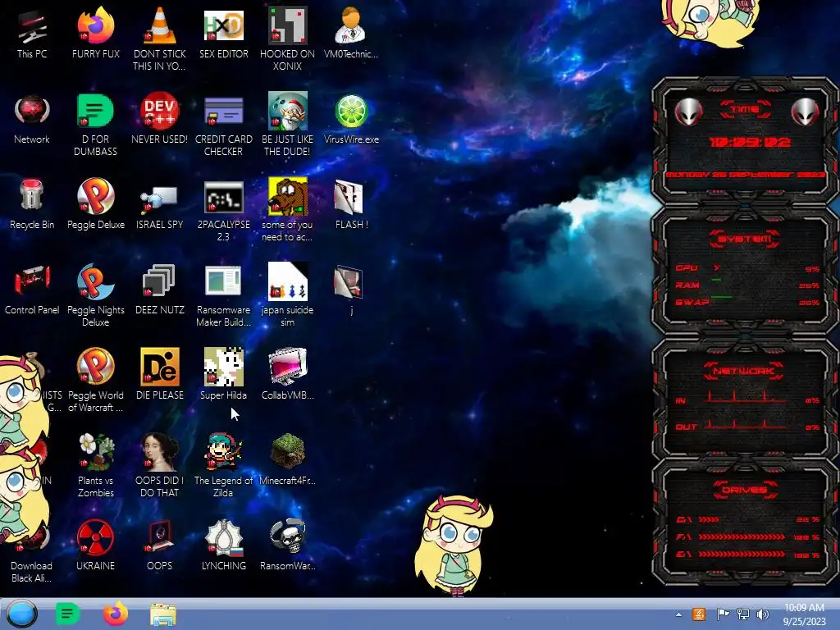Open the Network desktop icon
840x630 pixels.
[32, 111]
